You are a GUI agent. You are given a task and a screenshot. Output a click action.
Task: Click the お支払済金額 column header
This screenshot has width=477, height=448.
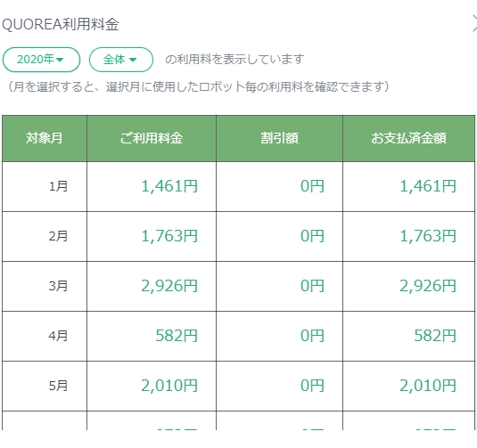(x=409, y=138)
